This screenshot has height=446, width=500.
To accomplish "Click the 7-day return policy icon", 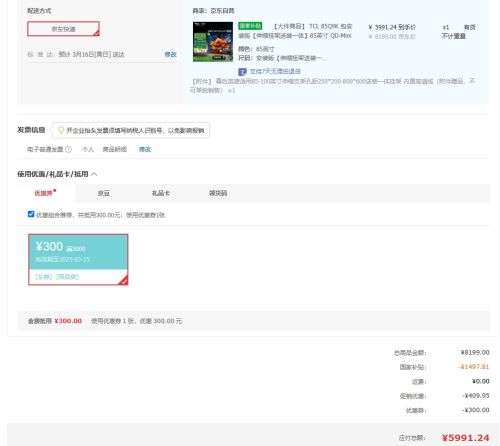I will click(242, 72).
